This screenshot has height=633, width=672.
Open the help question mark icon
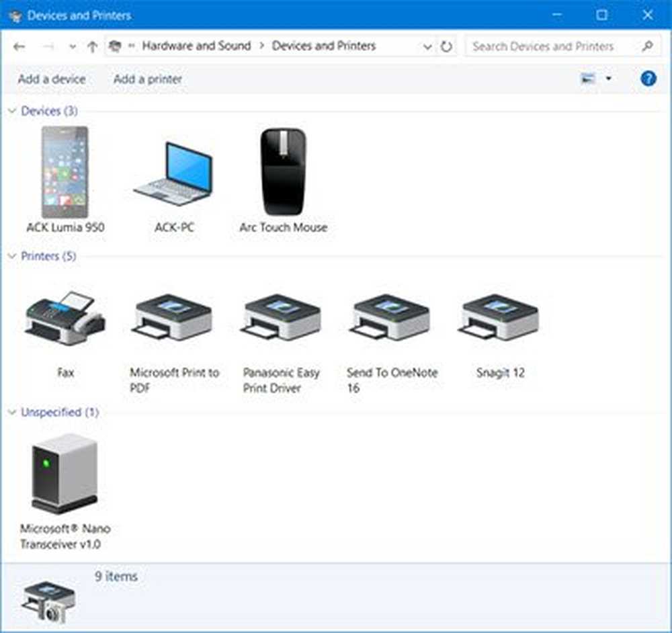click(x=648, y=79)
